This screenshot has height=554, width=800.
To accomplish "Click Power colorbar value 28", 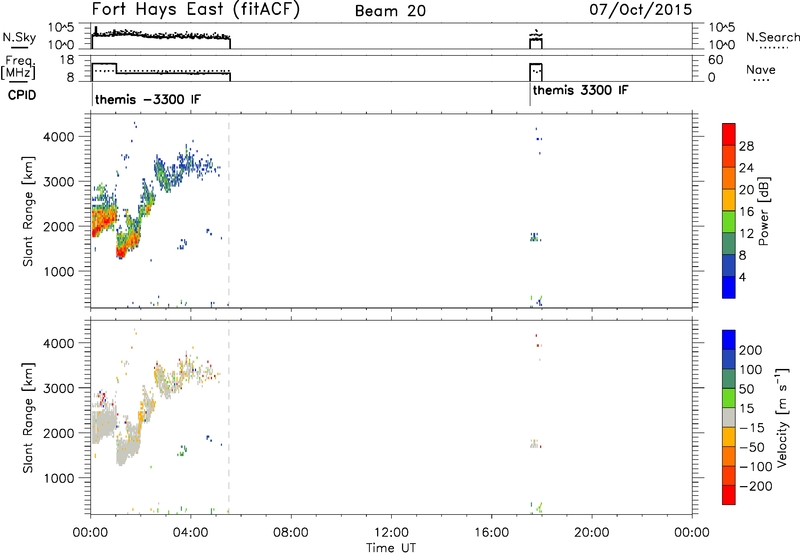I will [746, 146].
